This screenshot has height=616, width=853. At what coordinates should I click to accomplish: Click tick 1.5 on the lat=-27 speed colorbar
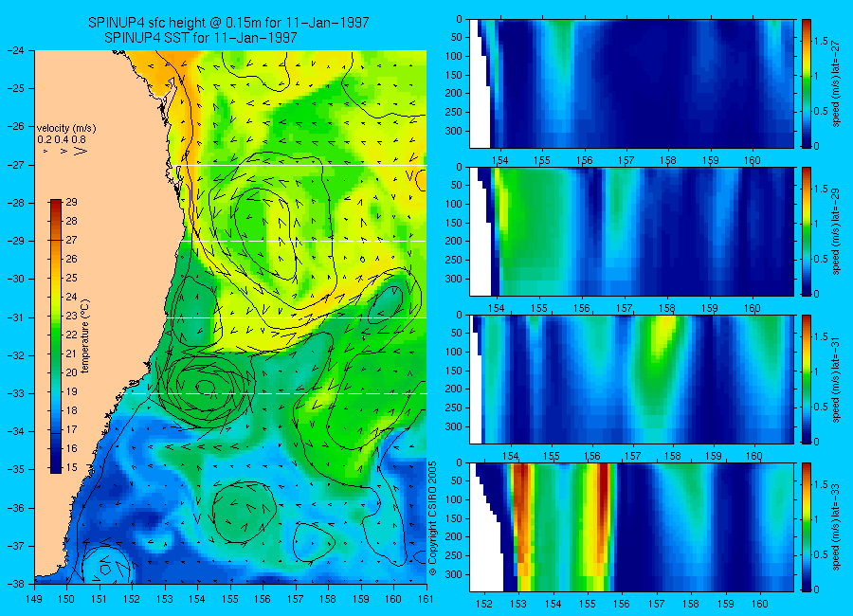pyautogui.click(x=821, y=41)
